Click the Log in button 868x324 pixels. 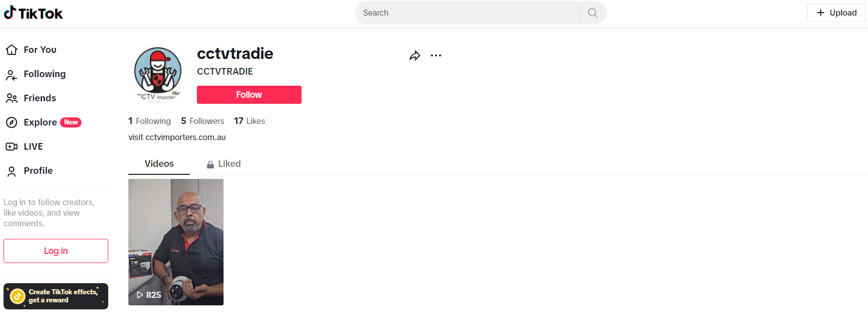pos(56,251)
